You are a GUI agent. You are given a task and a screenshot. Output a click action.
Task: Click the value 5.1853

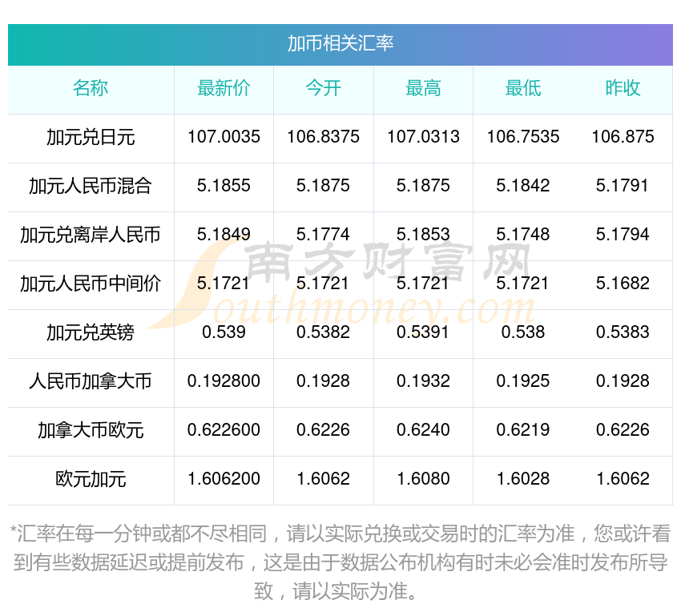point(424,235)
